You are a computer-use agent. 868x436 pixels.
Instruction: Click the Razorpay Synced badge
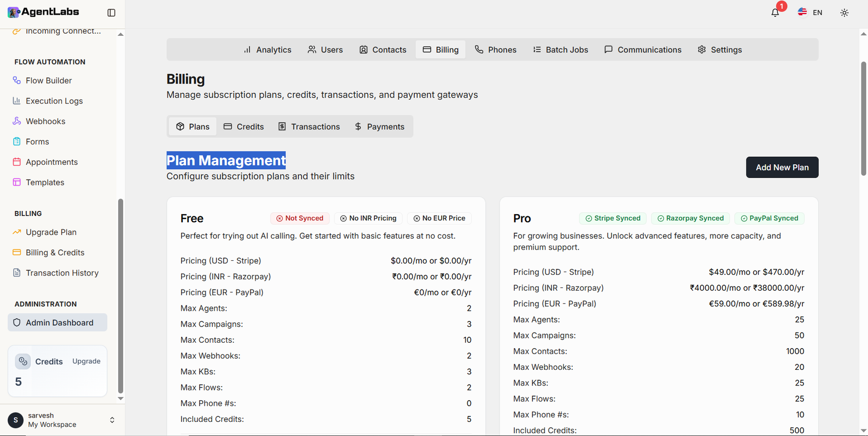coord(691,218)
